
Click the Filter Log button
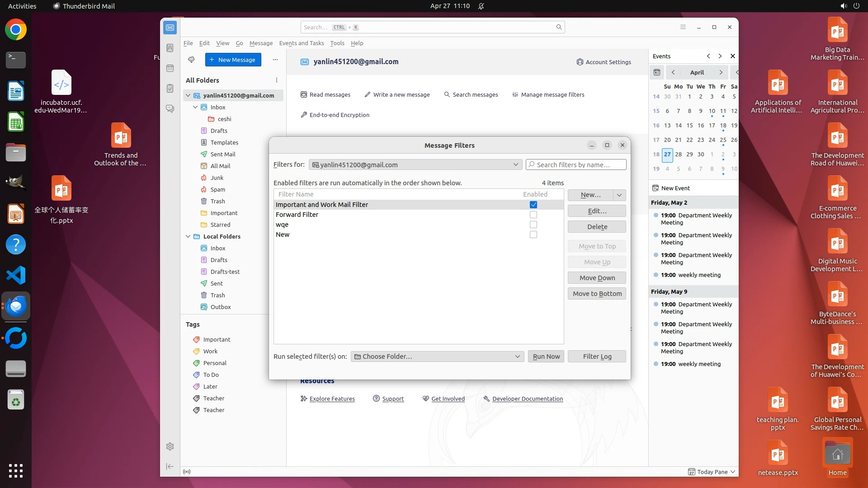click(597, 357)
